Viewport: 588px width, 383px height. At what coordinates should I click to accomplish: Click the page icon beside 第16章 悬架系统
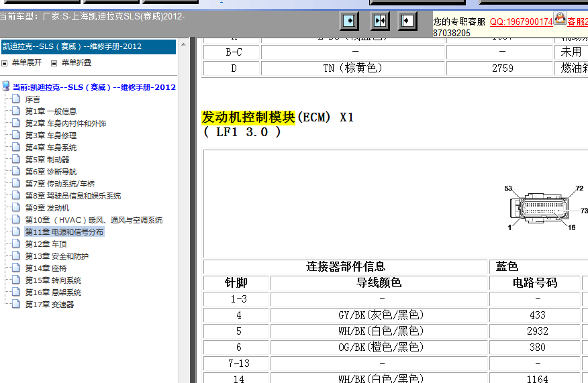coord(15,292)
